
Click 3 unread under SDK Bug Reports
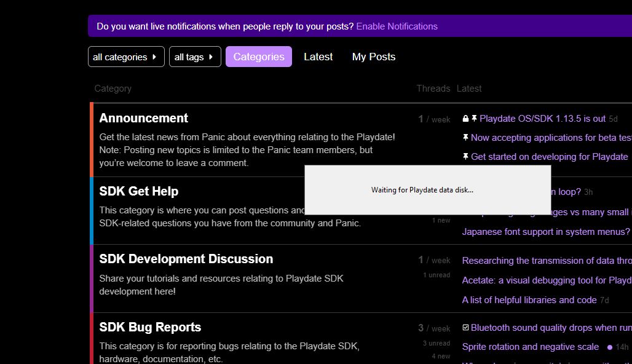pyautogui.click(x=436, y=343)
